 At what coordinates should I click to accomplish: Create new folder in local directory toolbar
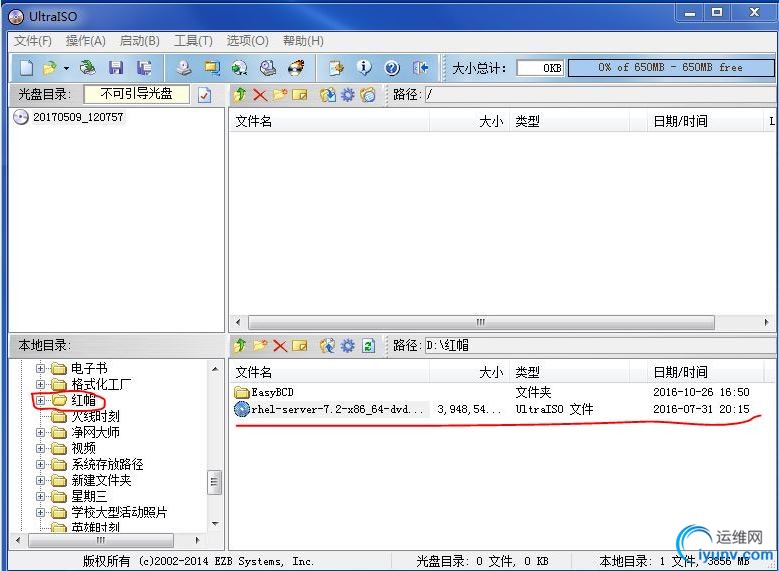[260, 345]
